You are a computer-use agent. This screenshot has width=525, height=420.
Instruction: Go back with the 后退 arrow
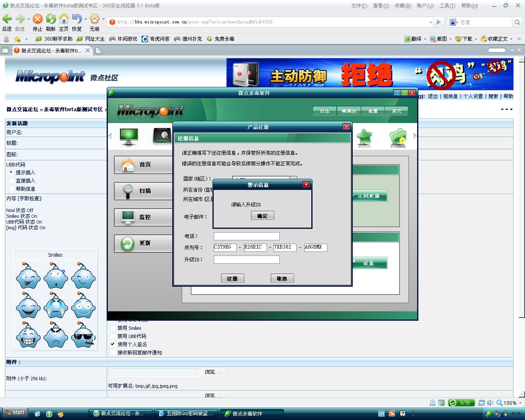tap(7, 19)
